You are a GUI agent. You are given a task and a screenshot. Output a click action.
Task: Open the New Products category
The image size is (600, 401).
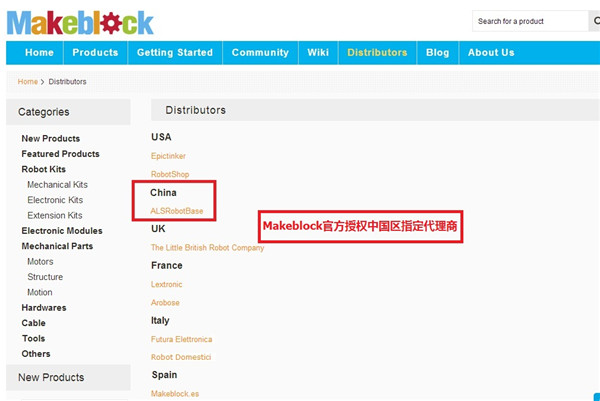point(51,139)
